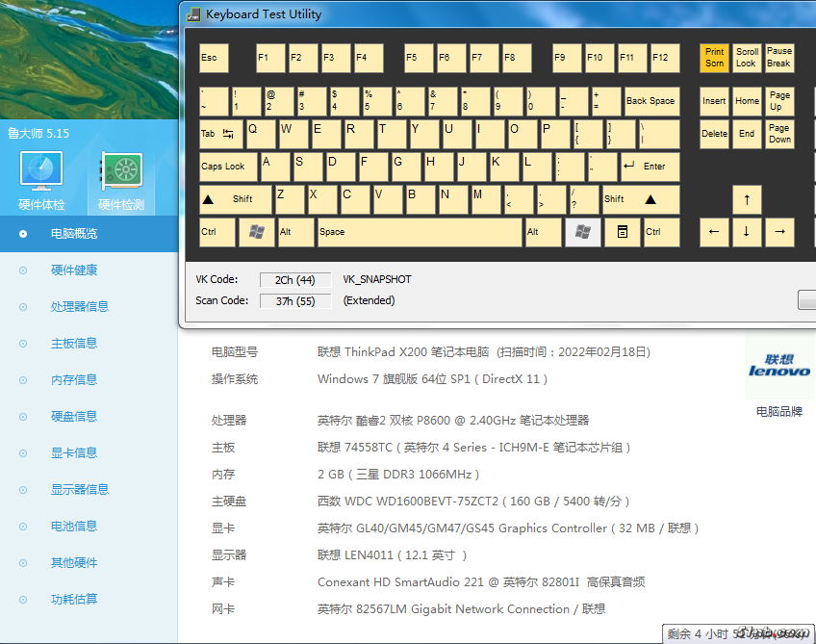Click the 硬件体检 monitor icon
The height and width of the screenshot is (644, 816).
click(x=41, y=171)
